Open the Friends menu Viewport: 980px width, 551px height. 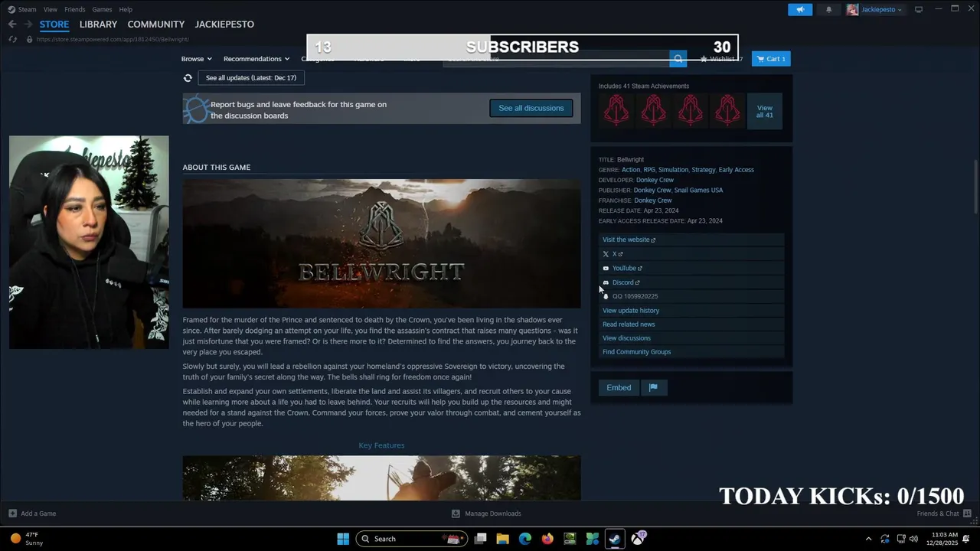tap(75, 9)
